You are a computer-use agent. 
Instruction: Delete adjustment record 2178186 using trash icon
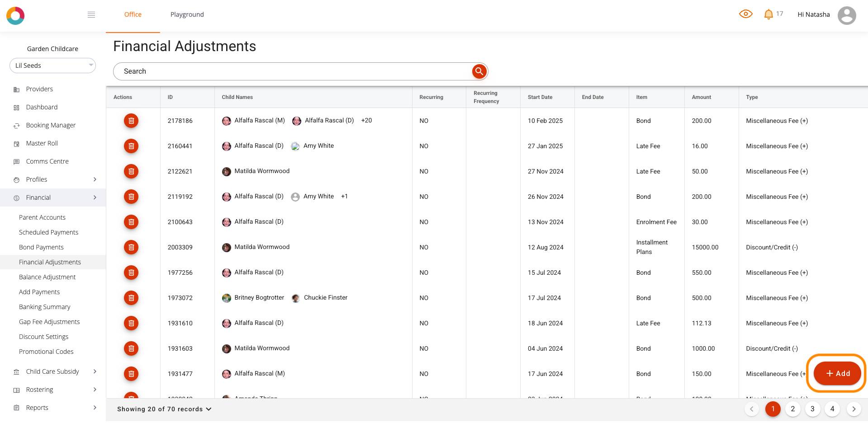(x=131, y=121)
